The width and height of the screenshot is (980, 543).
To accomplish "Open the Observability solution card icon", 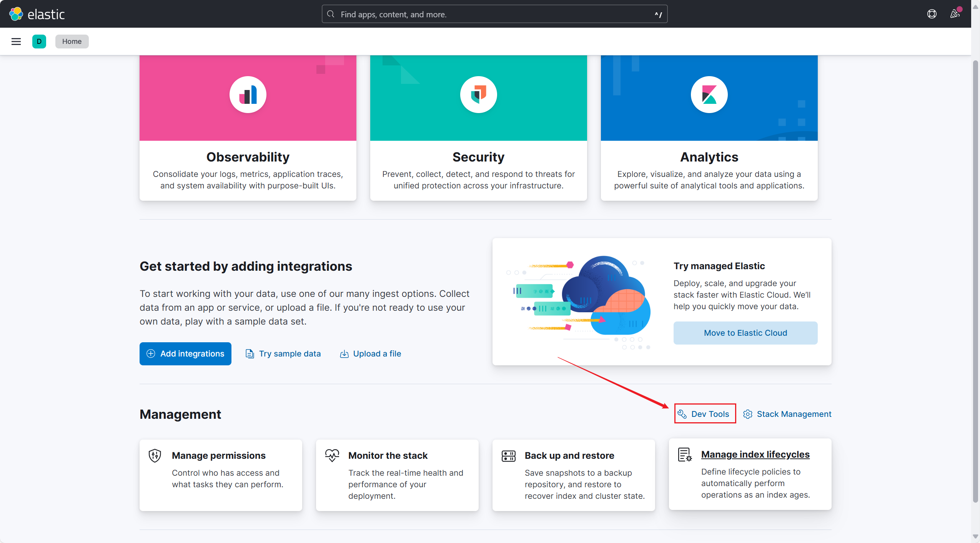I will [248, 95].
